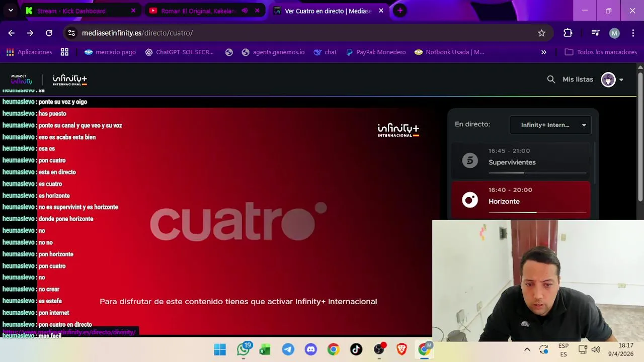The width and height of the screenshot is (644, 362).
Task: Open the PayPal: Monedero bookmark
Action: click(376, 52)
